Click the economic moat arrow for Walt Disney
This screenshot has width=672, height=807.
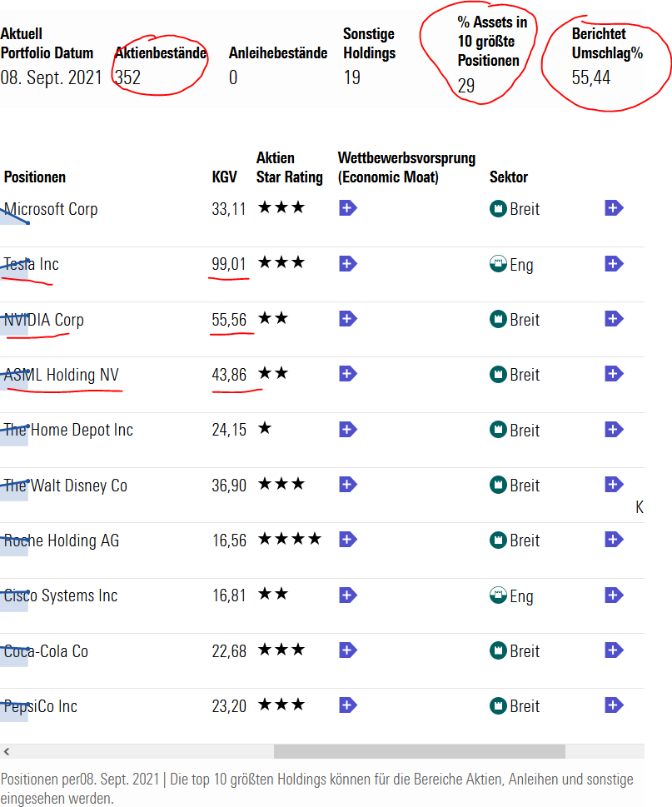pos(348,485)
